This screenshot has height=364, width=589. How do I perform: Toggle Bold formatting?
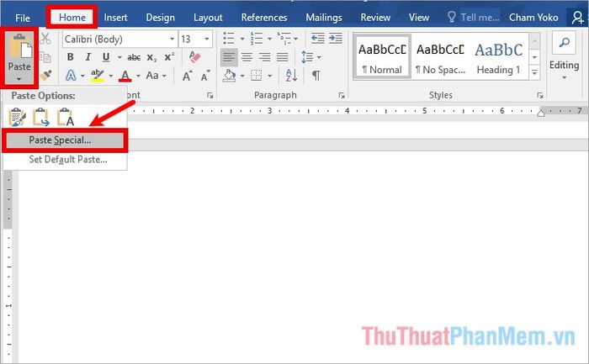click(70, 57)
